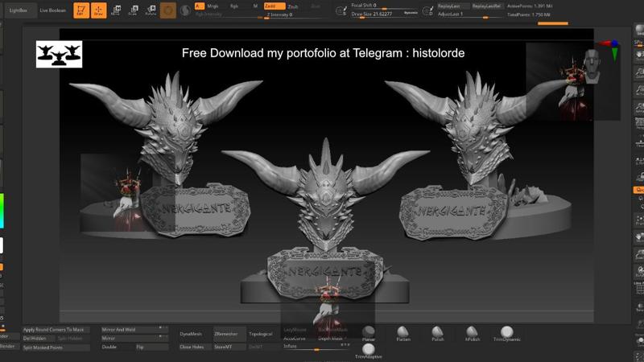644x362 pixels.
Task: Click the ReplayLastRel button
Action: click(x=487, y=6)
